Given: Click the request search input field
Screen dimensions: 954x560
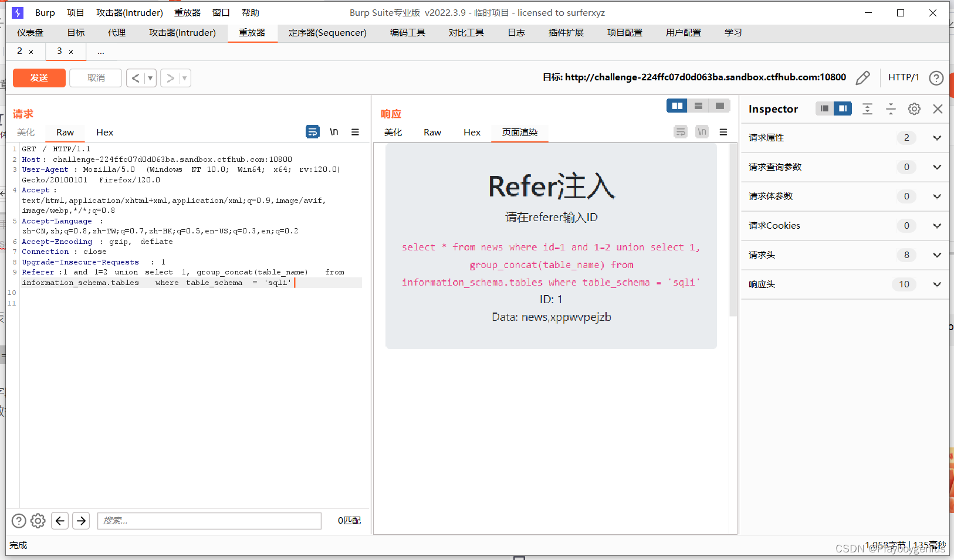Looking at the screenshot, I should 209,521.
